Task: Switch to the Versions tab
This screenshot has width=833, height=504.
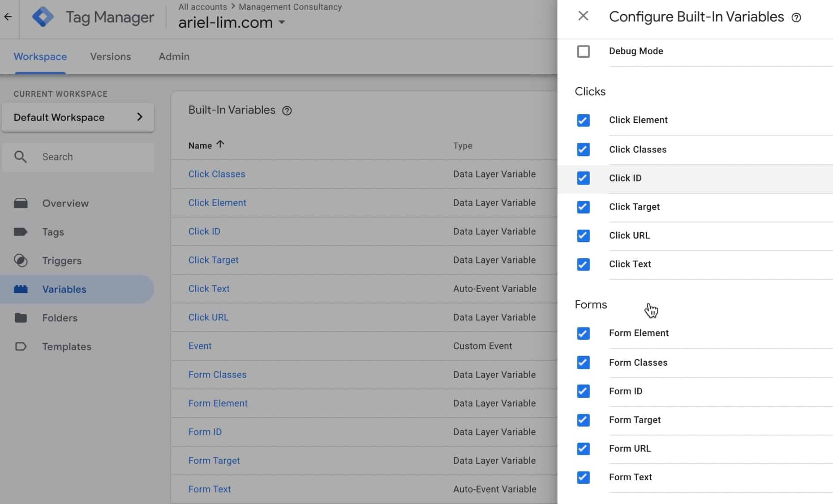Action: (111, 56)
